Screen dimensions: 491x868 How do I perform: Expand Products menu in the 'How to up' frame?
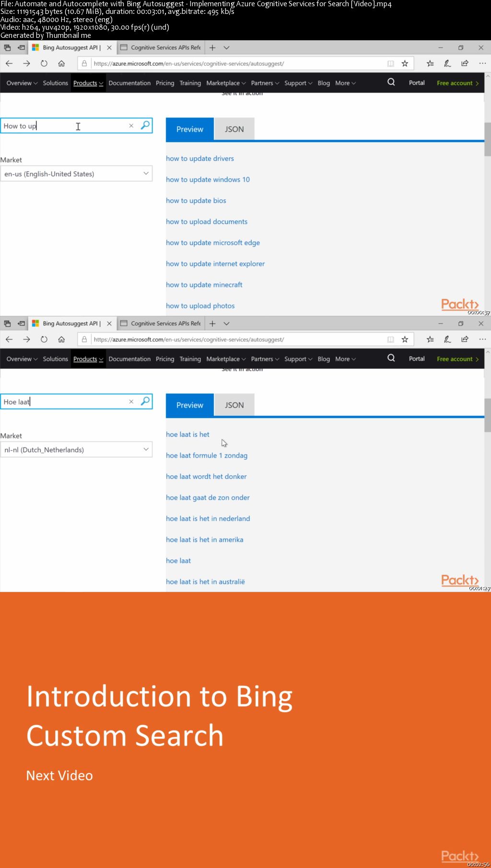[88, 83]
